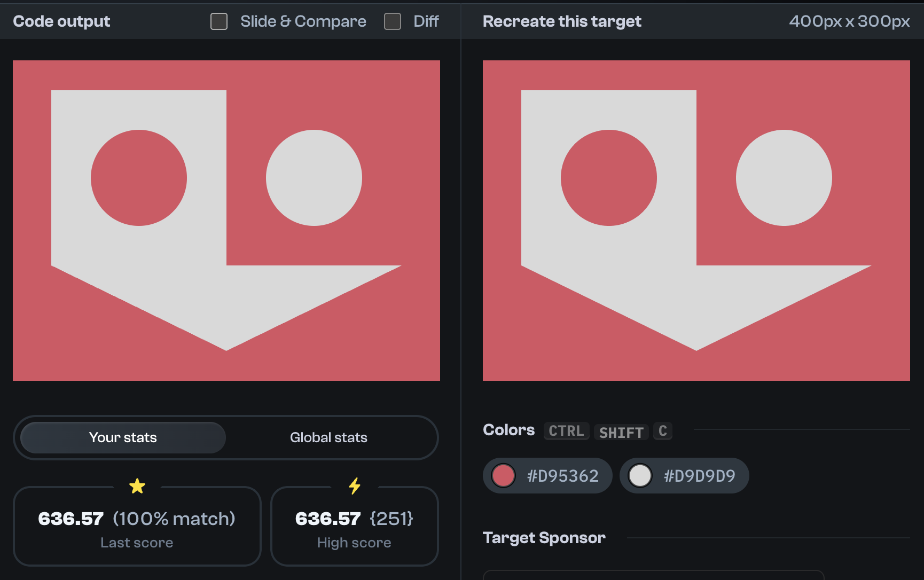Click the lightning bolt icon above High score
The width and height of the screenshot is (924, 580).
tap(354, 487)
